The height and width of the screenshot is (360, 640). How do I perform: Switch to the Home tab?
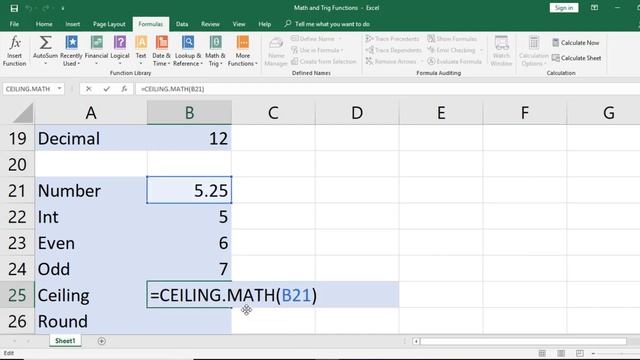[44, 24]
